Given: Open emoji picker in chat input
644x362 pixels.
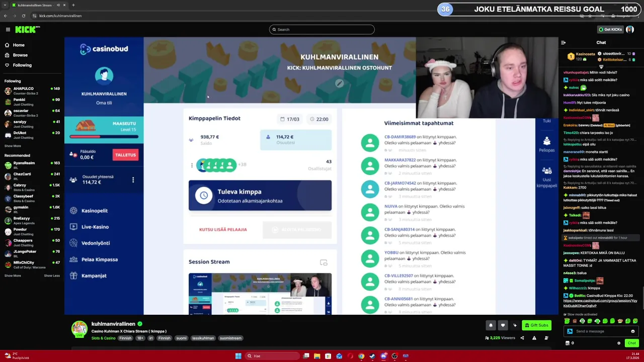Looking at the screenshot, I should [x=633, y=331].
